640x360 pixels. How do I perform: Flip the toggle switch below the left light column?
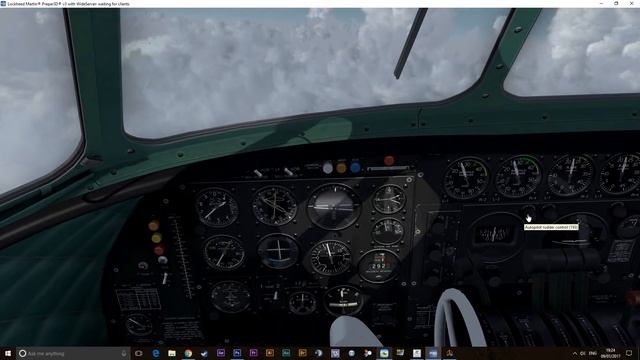tap(165, 278)
